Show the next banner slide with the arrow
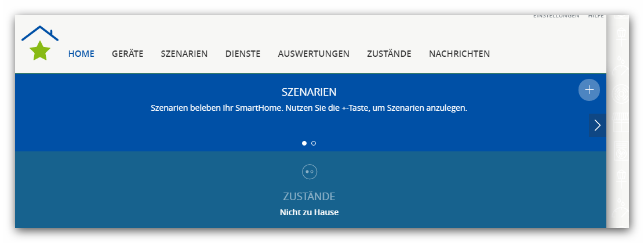 597,125
